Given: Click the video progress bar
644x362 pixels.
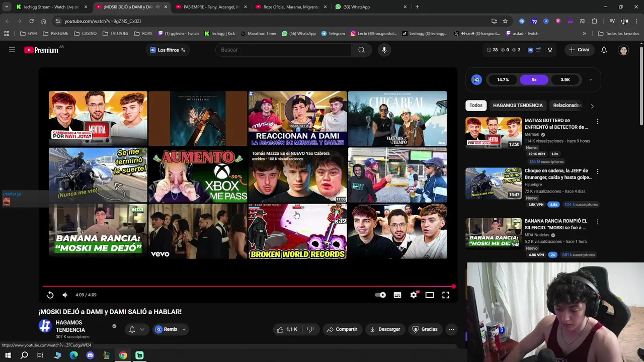Looking at the screenshot, I should click(x=248, y=287).
